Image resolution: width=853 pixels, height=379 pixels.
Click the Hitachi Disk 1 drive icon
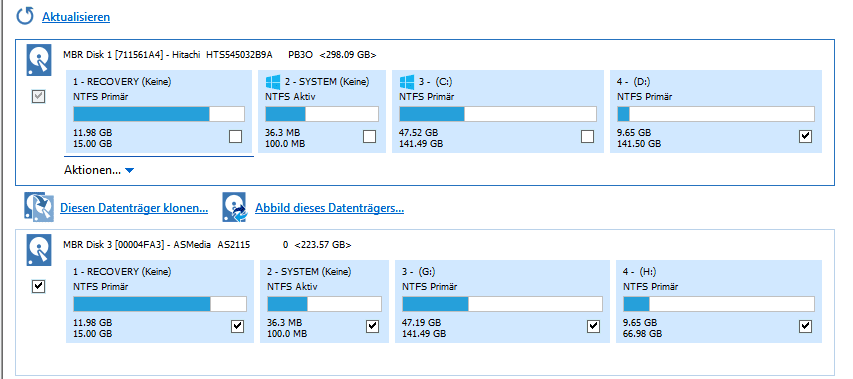pos(39,60)
